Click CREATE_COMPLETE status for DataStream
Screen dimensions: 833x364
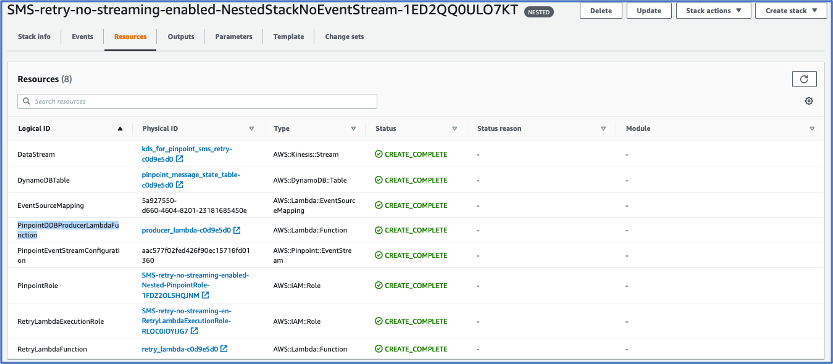click(411, 155)
